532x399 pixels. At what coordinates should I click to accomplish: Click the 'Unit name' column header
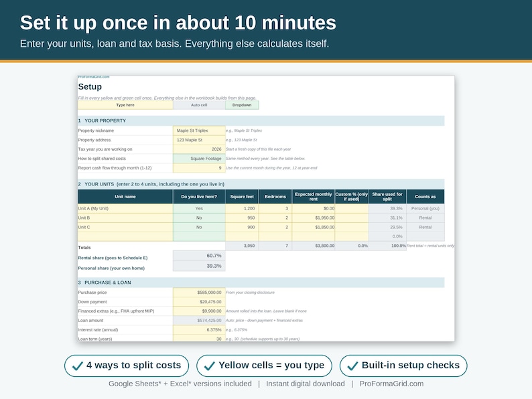[125, 197]
